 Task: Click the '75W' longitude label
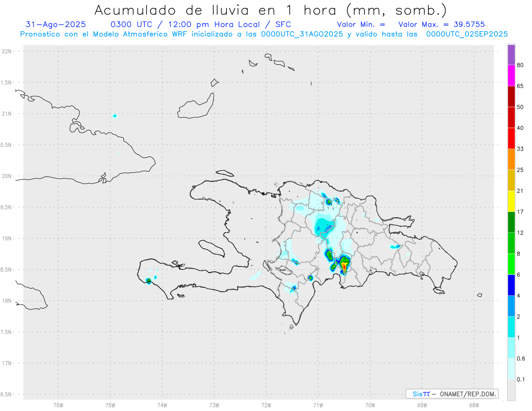(110, 405)
